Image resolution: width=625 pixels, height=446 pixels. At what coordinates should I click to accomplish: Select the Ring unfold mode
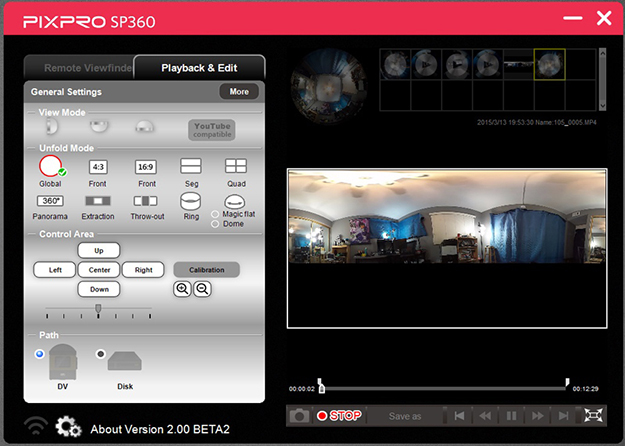(191, 201)
